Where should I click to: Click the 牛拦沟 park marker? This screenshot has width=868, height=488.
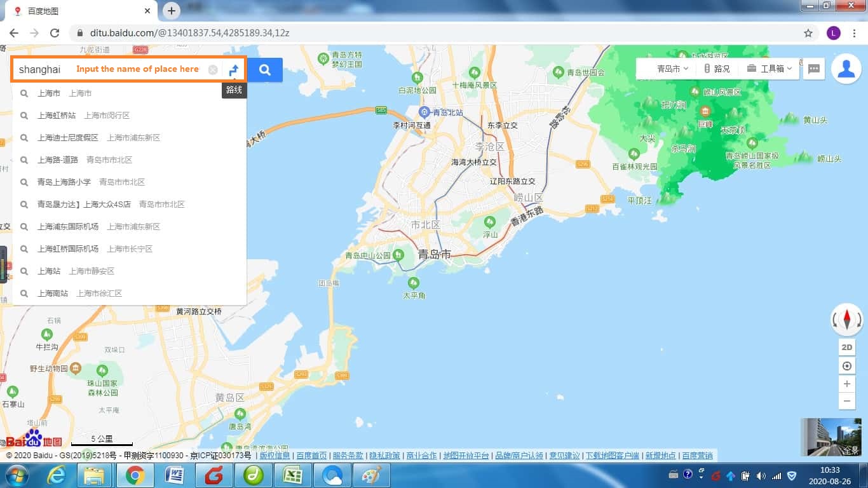(46, 334)
